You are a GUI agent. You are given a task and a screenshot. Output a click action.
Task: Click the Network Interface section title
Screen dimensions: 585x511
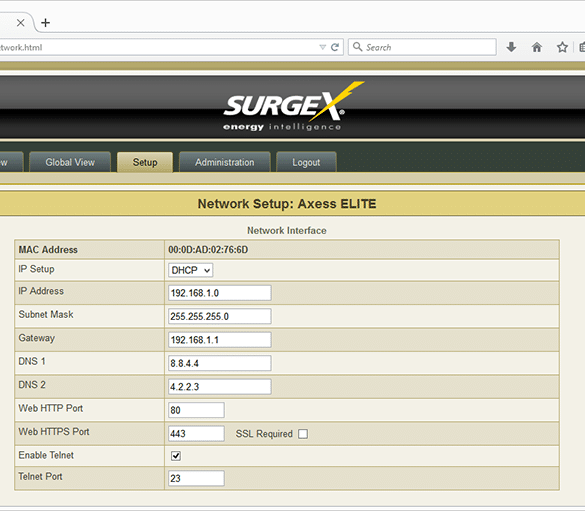pos(287,231)
